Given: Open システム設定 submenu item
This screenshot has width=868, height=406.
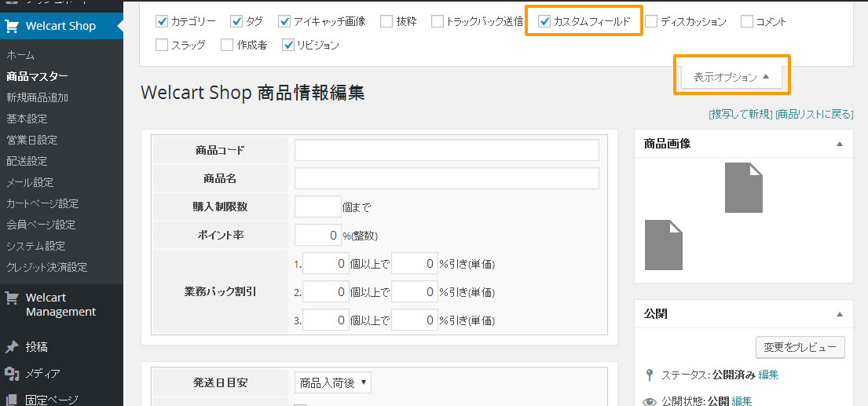Looking at the screenshot, I should [35, 246].
